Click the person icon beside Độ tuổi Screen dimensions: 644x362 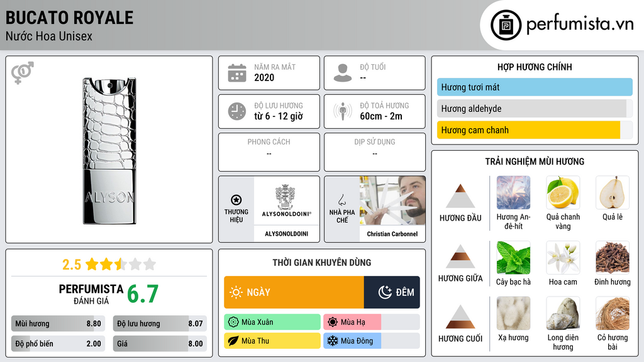[343, 73]
